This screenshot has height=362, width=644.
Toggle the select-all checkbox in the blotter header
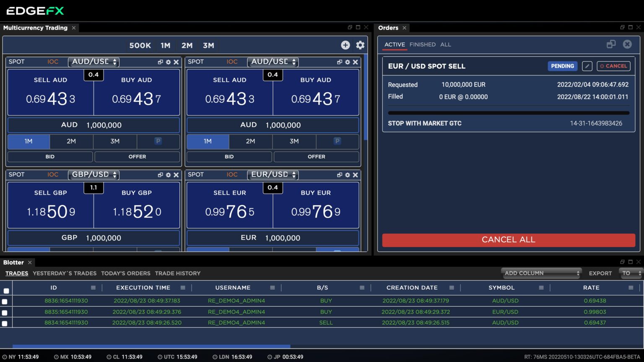[6, 290]
